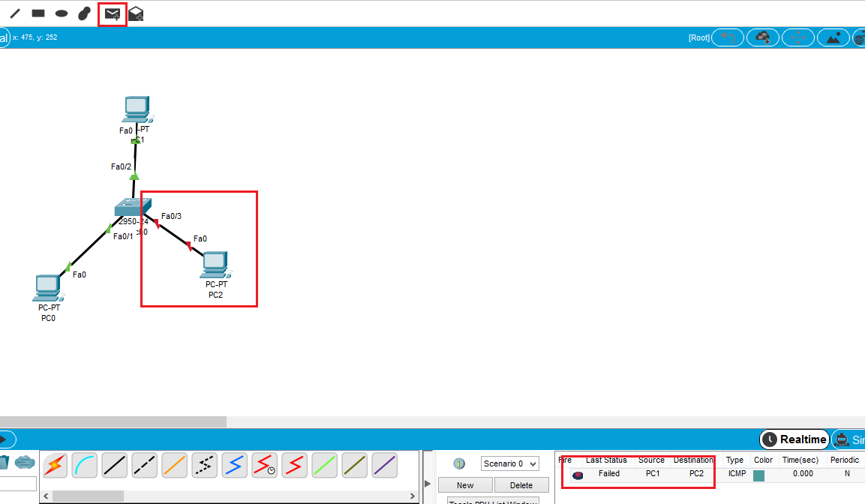Switch to Realtime mode
This screenshot has height=504, width=865.
click(794, 439)
